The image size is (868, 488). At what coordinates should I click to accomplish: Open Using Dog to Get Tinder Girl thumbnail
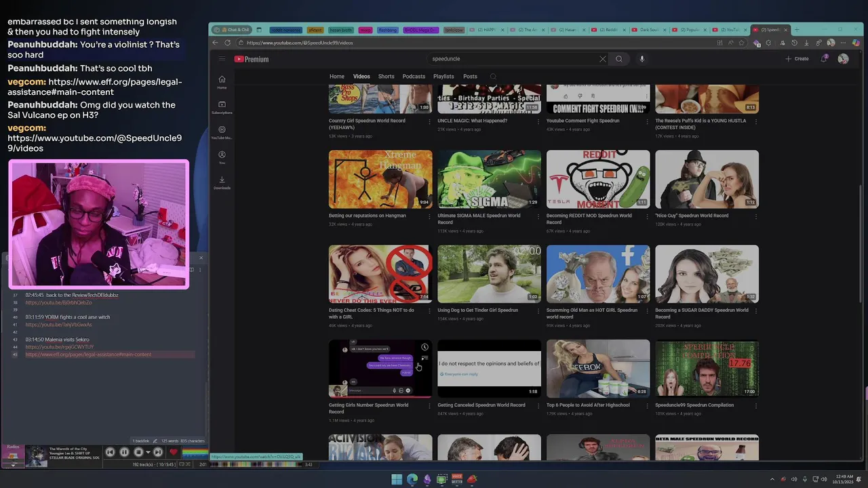489,274
